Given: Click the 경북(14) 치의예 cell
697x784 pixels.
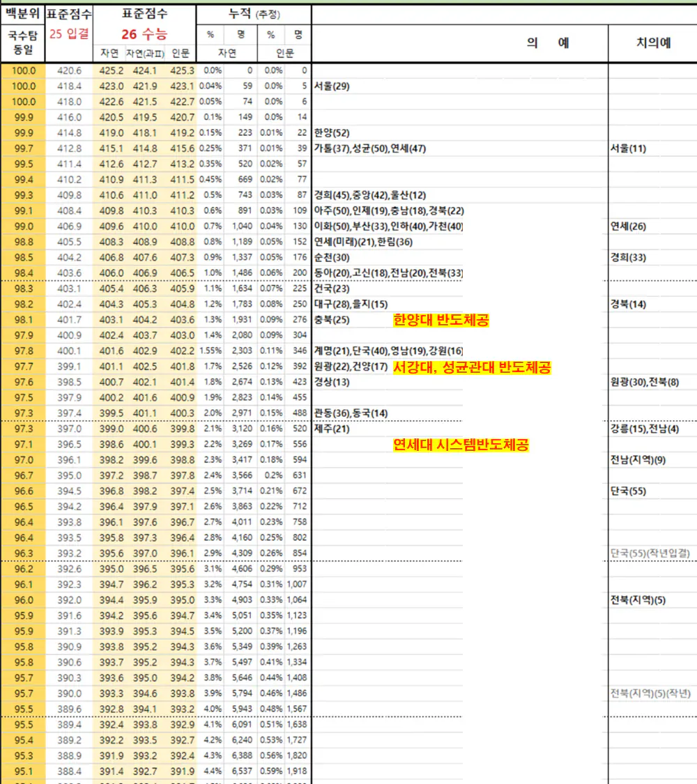Looking at the screenshot, I should (x=628, y=304).
